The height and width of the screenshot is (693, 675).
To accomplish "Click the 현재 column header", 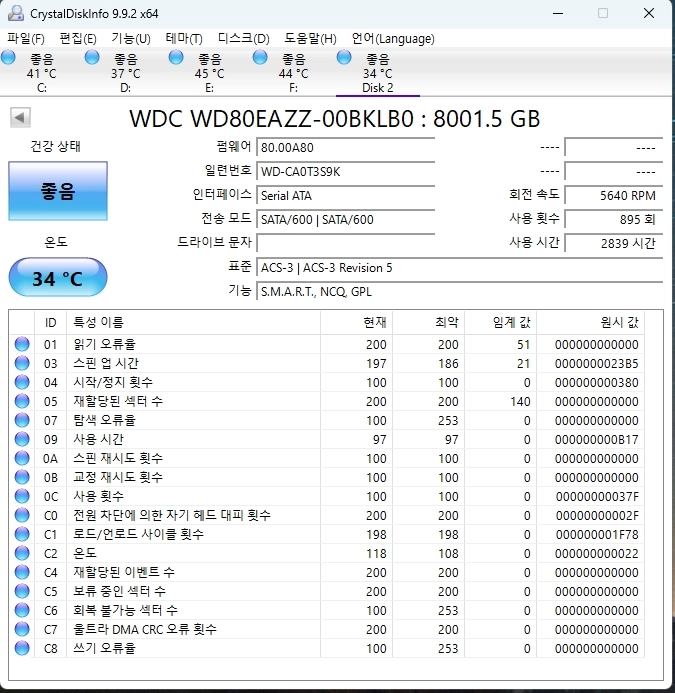I will [x=356, y=322].
